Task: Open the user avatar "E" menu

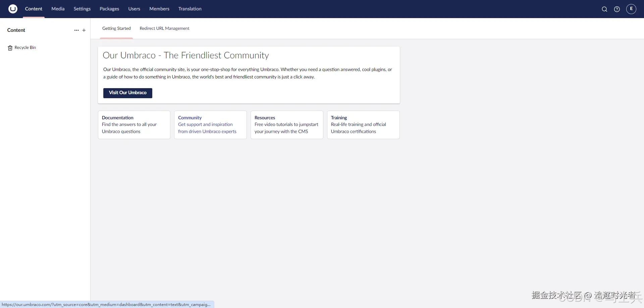Action: (x=631, y=9)
